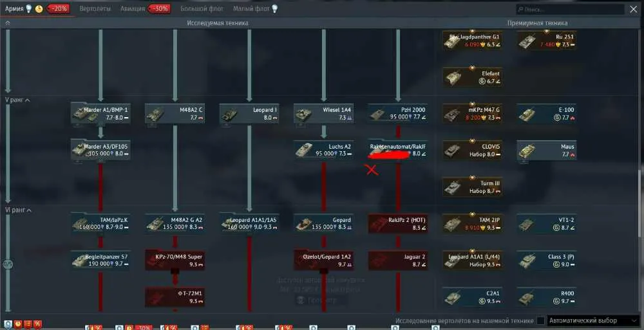This screenshot has height=330, width=644.
Task: Switch to the Авиация tab
Action: tap(133, 8)
